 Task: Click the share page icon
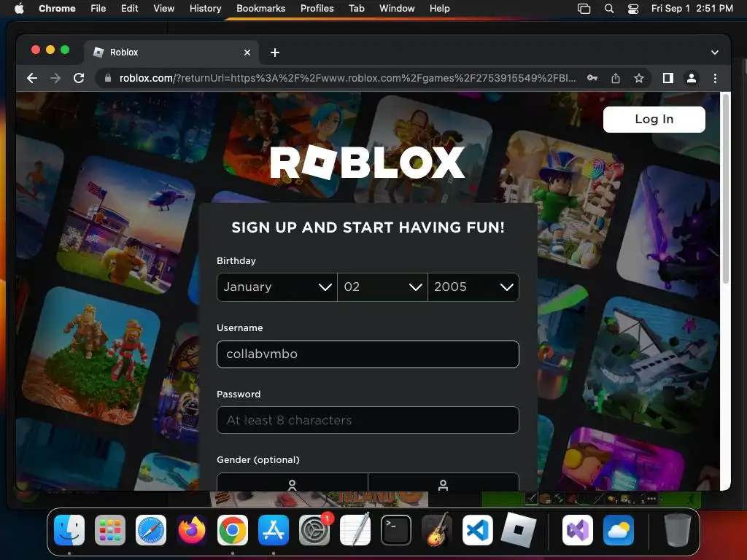pyautogui.click(x=616, y=78)
